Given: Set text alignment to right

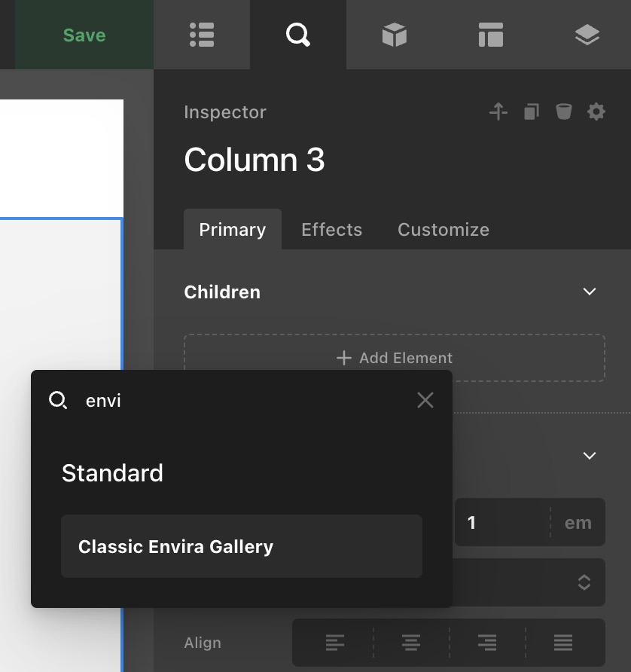Looking at the screenshot, I should coord(487,643).
